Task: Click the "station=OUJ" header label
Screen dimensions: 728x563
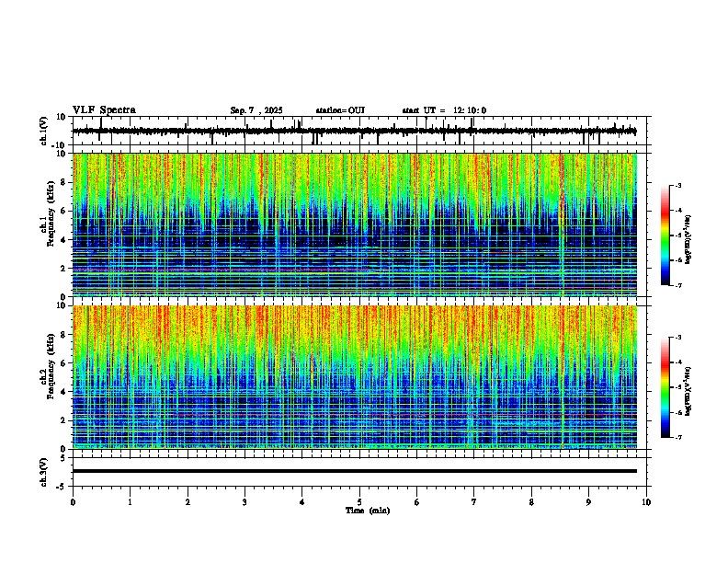Action: point(340,110)
